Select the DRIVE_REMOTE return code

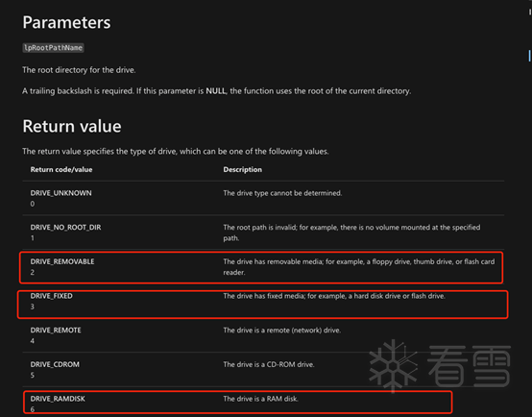tap(56, 331)
